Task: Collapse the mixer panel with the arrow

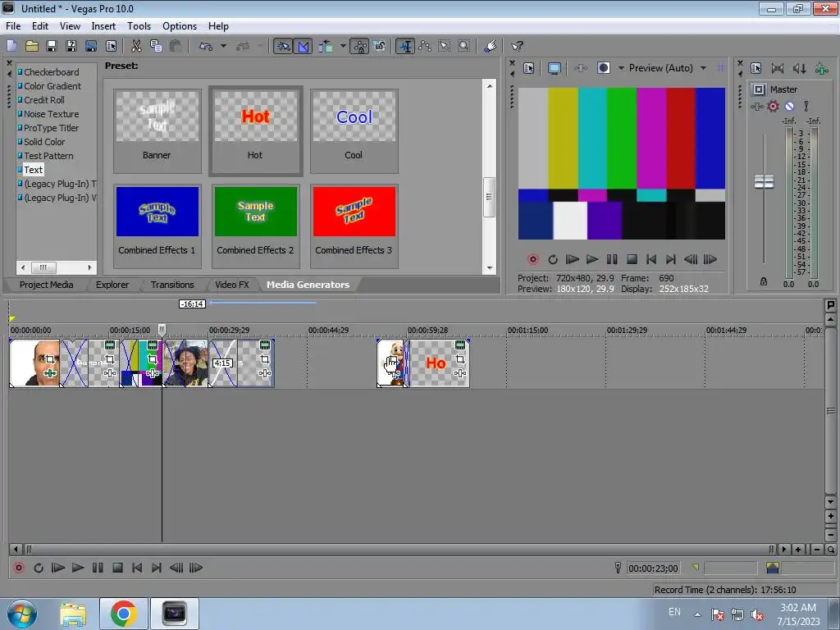Action: point(741,74)
